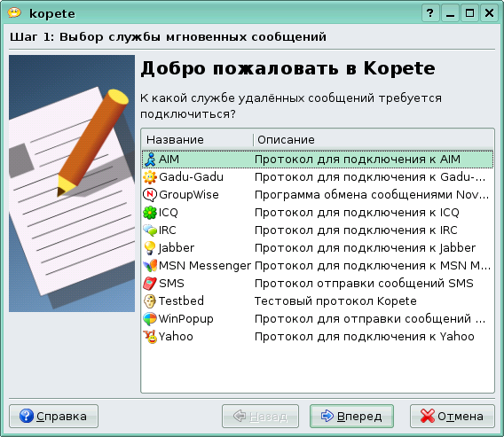Proceed with the Вперед button

[351, 416]
